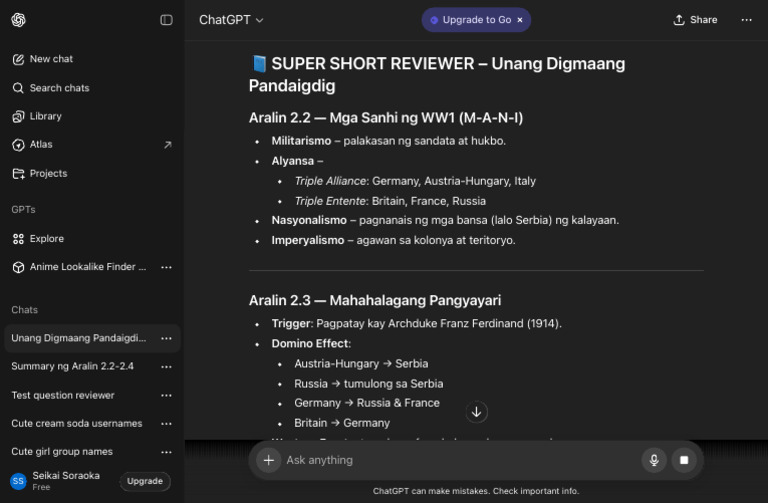Click the SS profile avatar

[x=19, y=481]
